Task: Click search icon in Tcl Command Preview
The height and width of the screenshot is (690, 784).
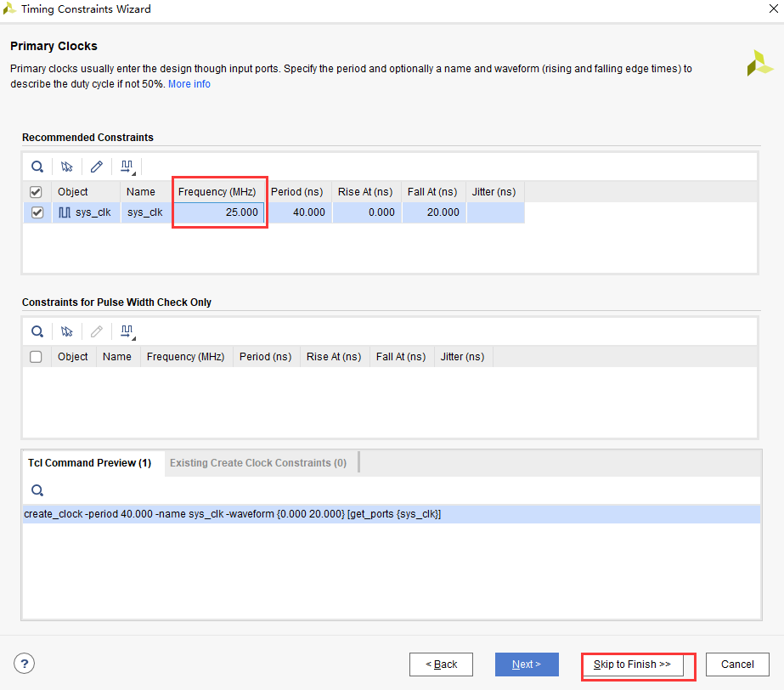Action: pos(37,490)
